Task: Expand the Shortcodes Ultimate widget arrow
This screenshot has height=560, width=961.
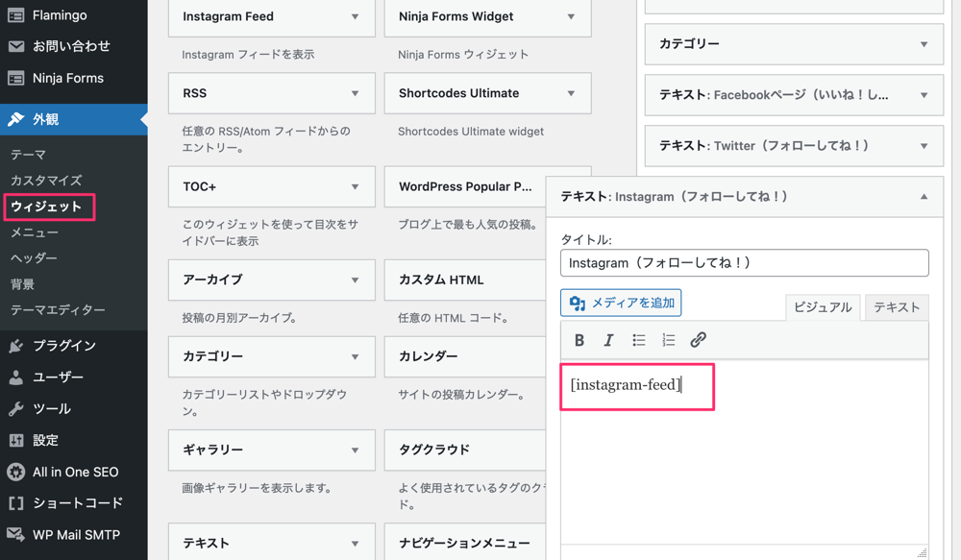Action: [571, 93]
